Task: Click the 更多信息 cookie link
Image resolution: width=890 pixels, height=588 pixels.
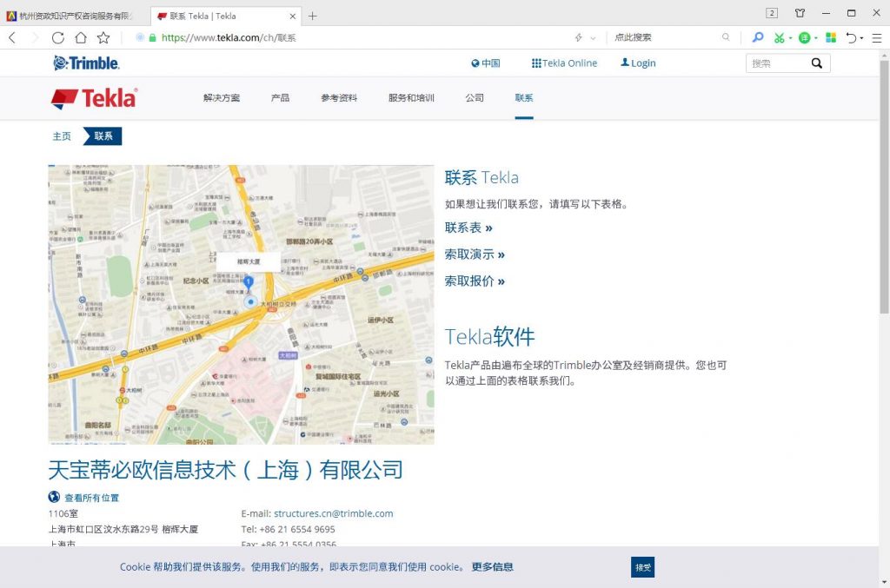Action: click(x=492, y=566)
